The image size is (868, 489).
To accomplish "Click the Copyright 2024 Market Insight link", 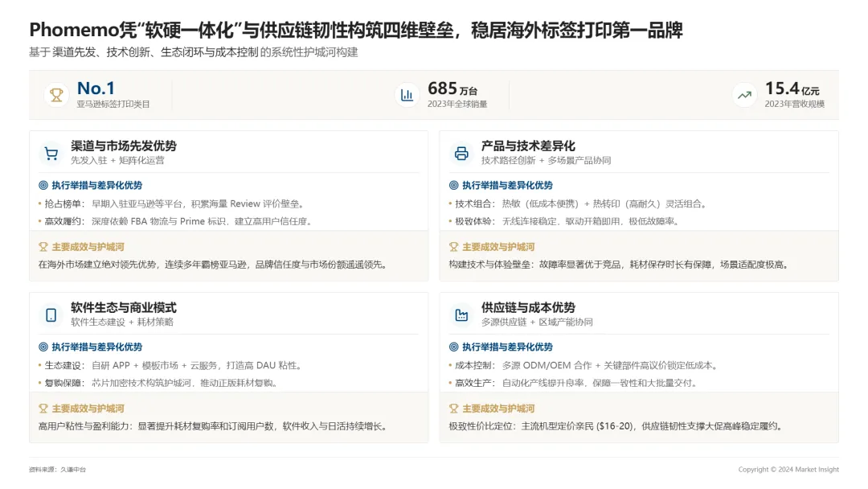I will tap(788, 469).
